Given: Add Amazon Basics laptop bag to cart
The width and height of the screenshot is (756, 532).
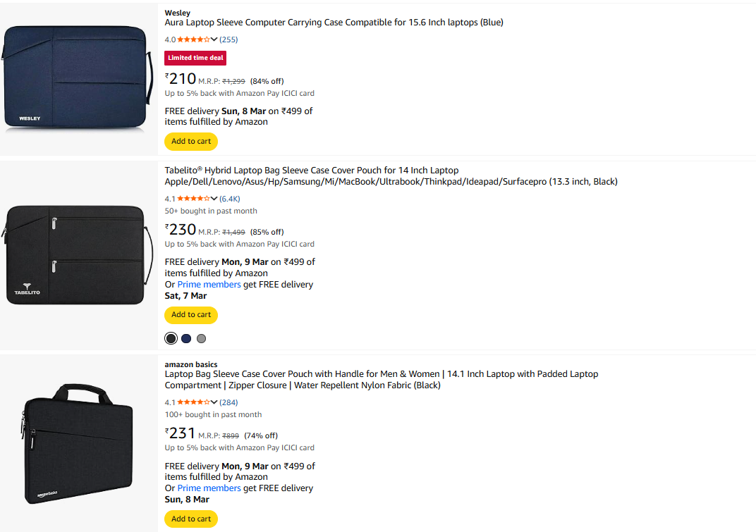Looking at the screenshot, I should [191, 519].
